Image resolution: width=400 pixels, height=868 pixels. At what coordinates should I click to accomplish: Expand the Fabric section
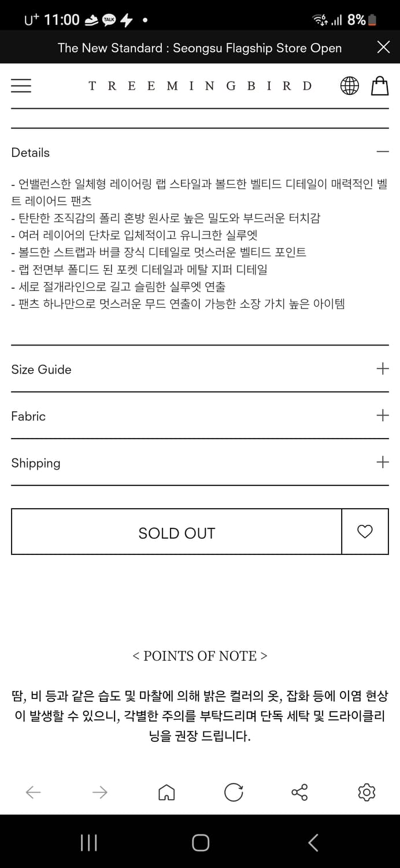coord(382,415)
